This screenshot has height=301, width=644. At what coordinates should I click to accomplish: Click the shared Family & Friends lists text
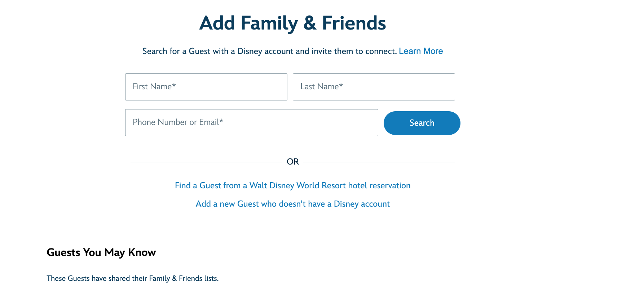(x=132, y=278)
